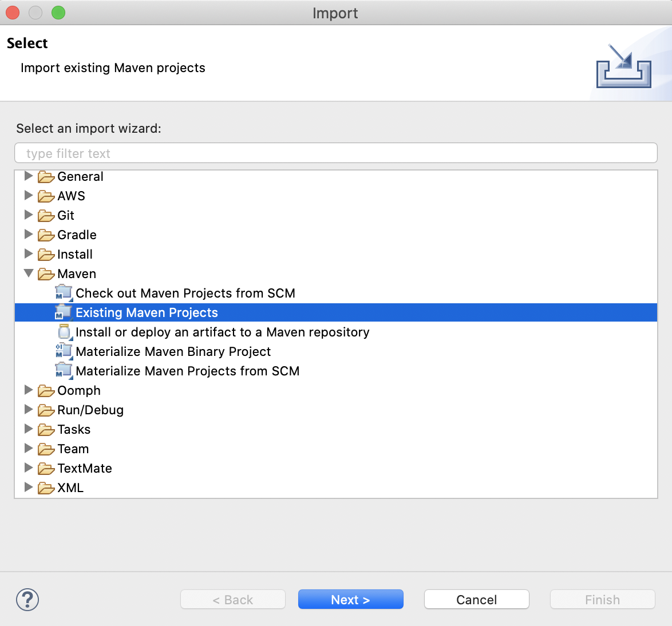Click the Install folder icon
This screenshot has height=626, width=672.
coord(46,255)
